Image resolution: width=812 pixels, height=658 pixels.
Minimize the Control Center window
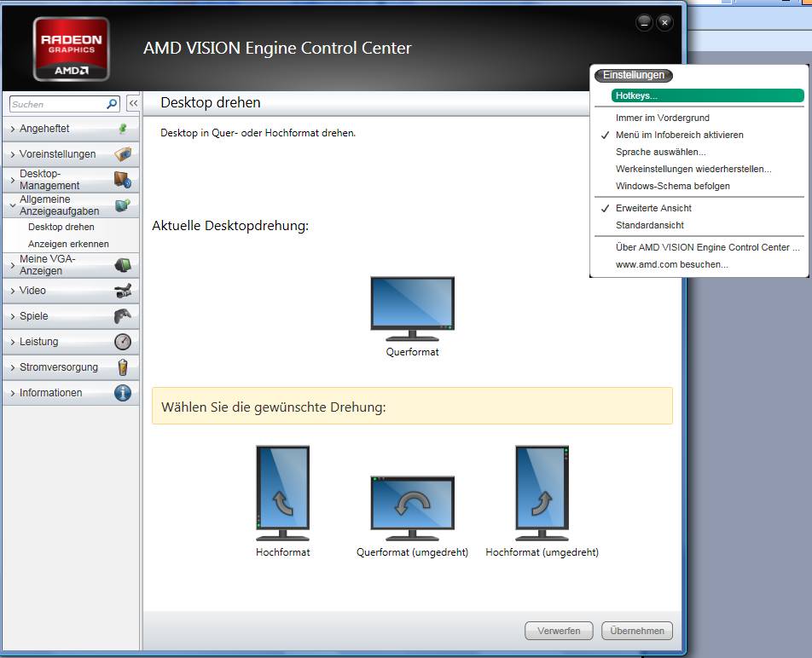pos(644,22)
